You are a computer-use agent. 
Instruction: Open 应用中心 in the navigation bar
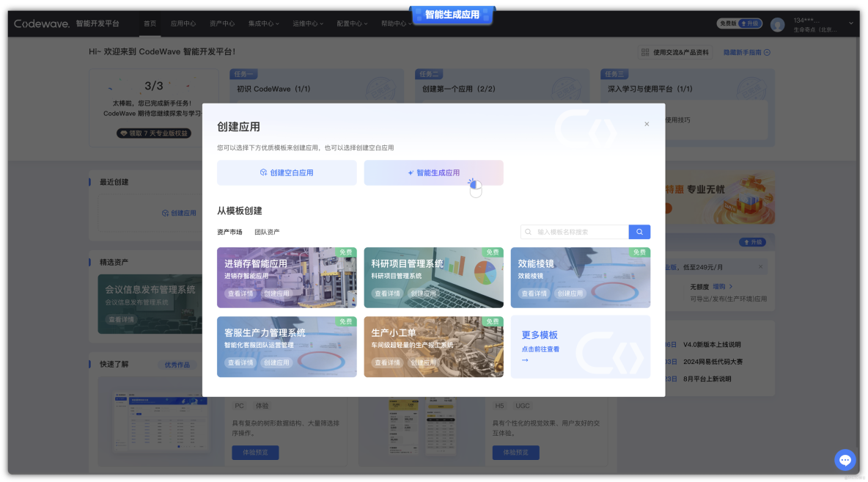pos(183,23)
